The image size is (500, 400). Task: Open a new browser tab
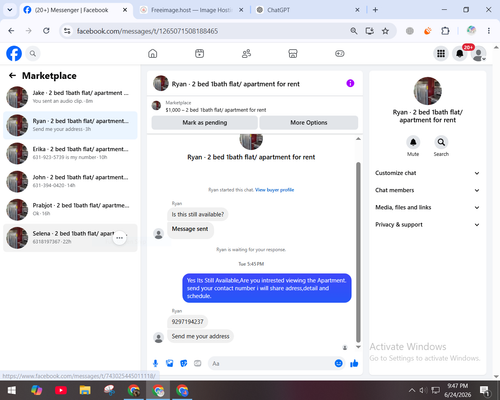375,10
